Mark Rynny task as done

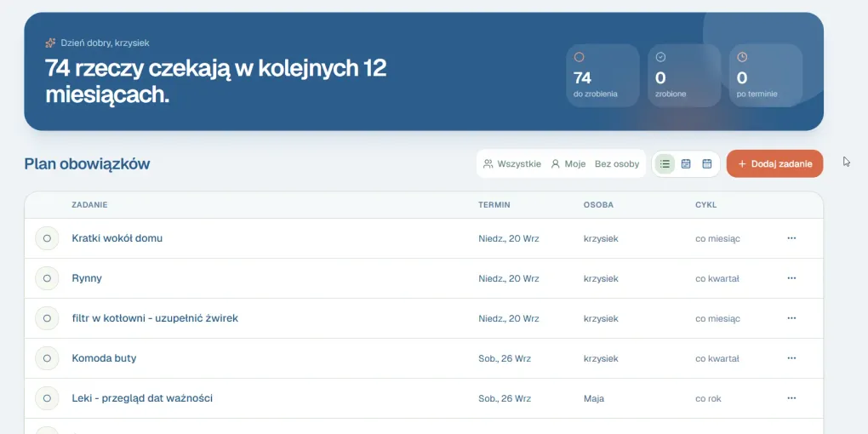click(x=47, y=278)
